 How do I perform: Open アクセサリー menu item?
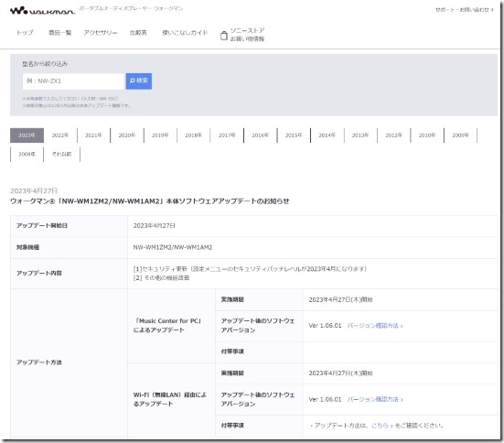pos(101,33)
